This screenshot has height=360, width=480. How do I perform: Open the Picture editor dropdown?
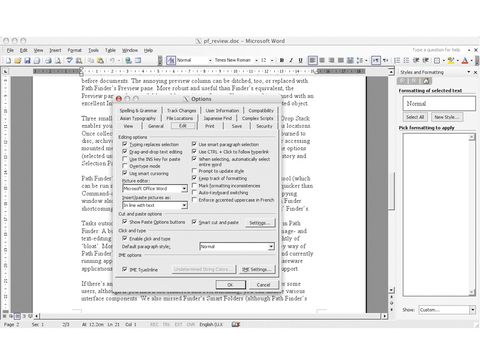(x=184, y=189)
